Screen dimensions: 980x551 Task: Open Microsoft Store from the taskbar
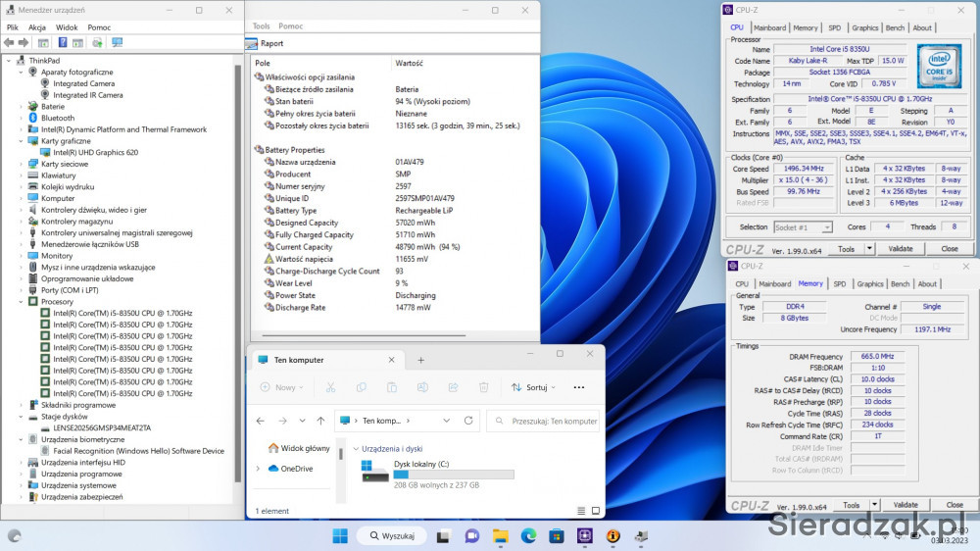(557, 536)
